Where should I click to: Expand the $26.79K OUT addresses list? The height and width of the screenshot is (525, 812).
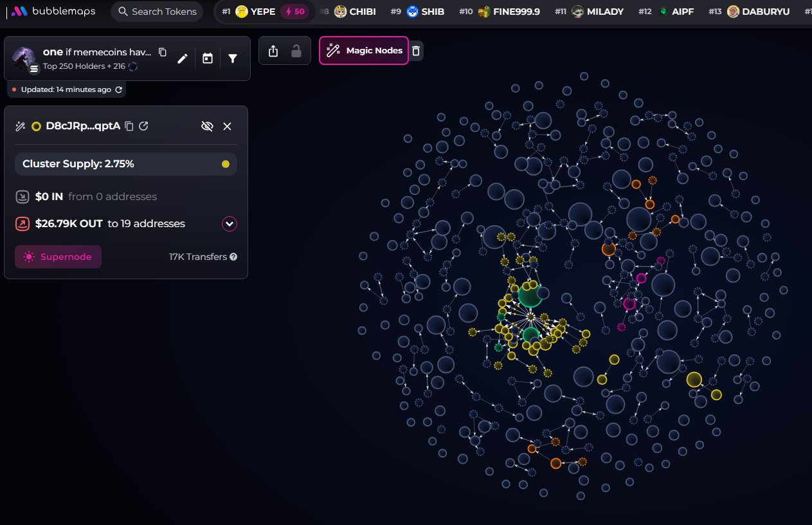230,224
